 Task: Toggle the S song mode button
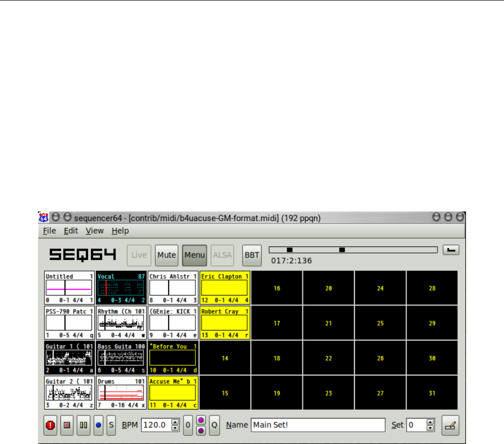click(111, 425)
